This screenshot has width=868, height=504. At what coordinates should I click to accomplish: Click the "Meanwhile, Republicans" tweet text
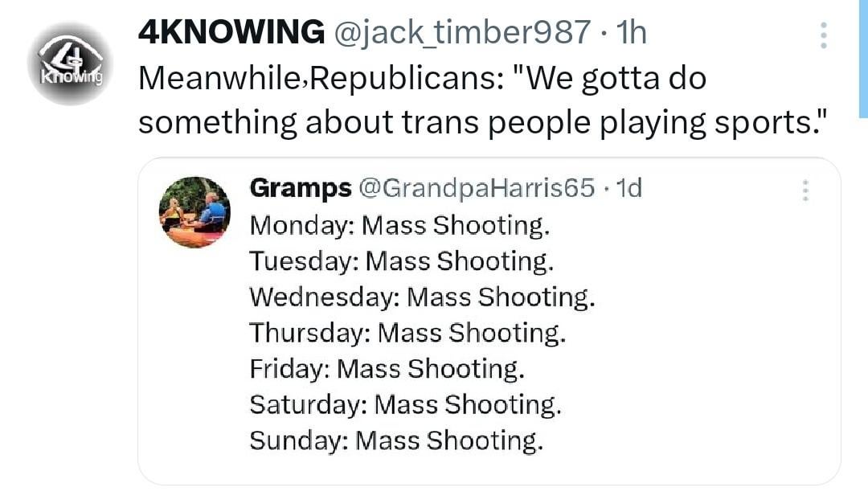422,78
